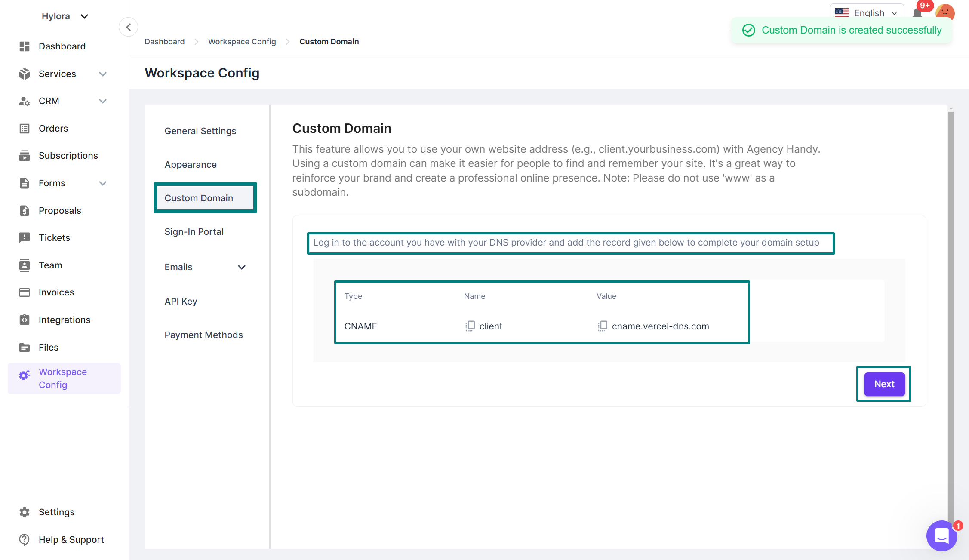Switch to the Appearance settings tab
Viewport: 969px width, 560px height.
[x=191, y=165]
